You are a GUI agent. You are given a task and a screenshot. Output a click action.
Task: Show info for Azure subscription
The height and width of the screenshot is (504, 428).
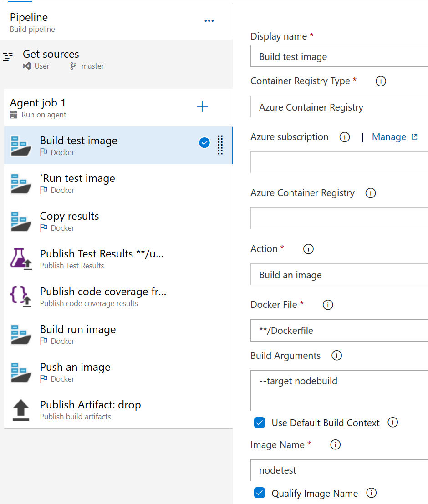(x=345, y=137)
